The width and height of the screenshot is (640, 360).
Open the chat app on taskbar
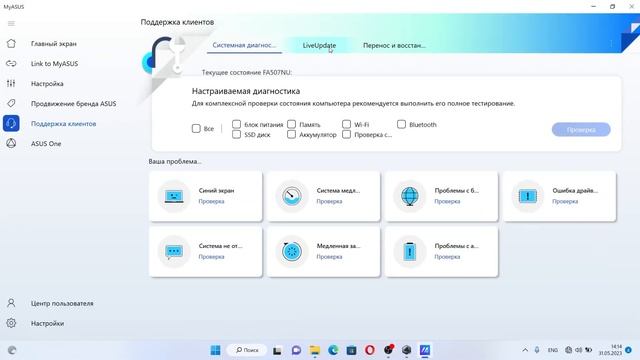pyautogui.click(x=296, y=350)
